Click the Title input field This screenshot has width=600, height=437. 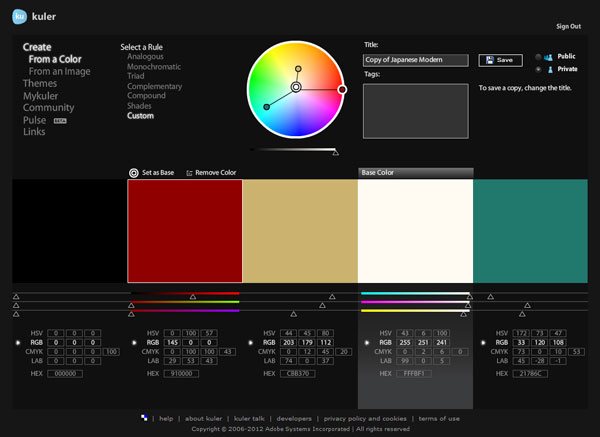[416, 60]
